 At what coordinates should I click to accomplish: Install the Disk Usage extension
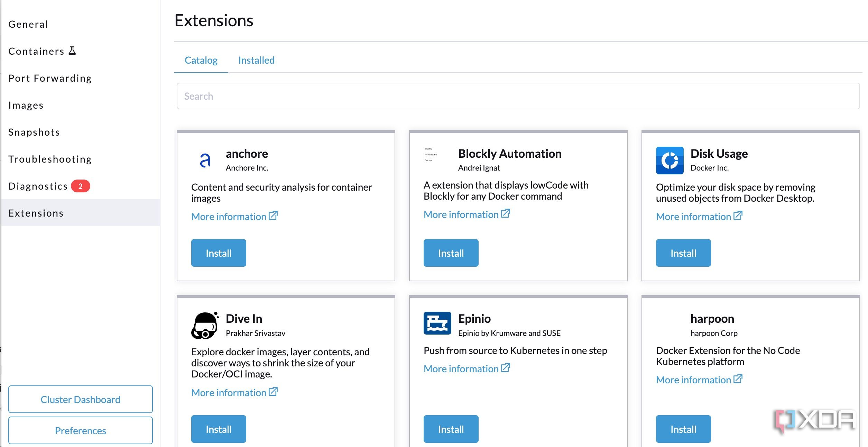683,253
